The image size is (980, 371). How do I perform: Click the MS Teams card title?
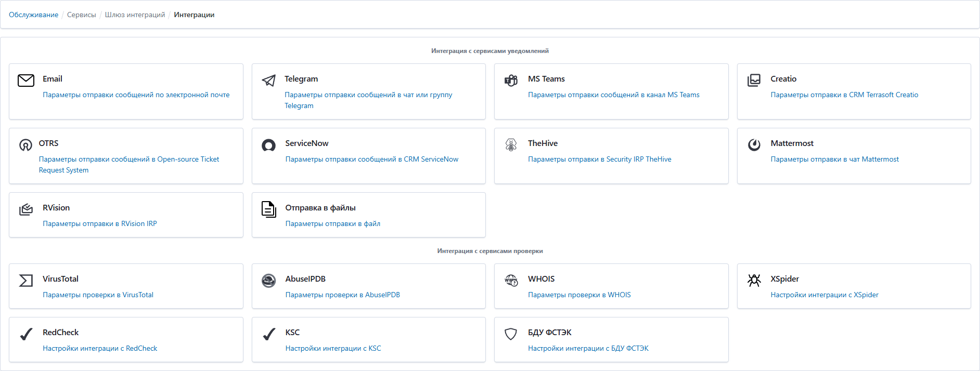coord(546,78)
